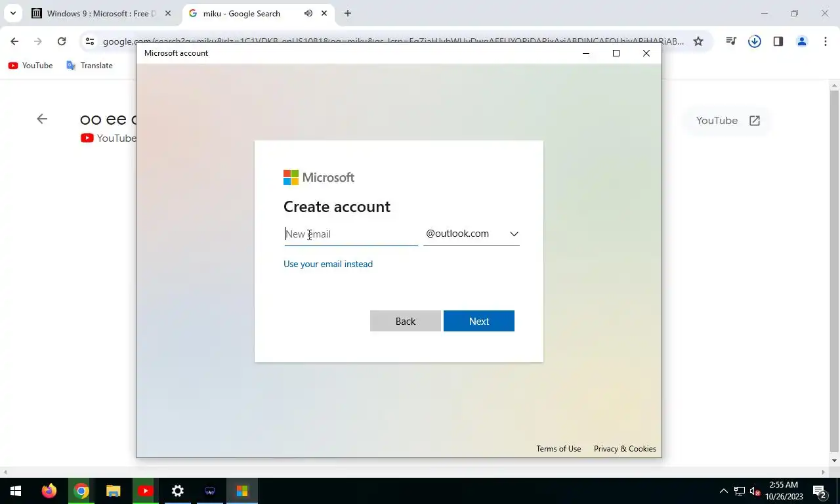The height and width of the screenshot is (504, 840).
Task: Click the page vertical scrollbar
Action: tap(835, 270)
